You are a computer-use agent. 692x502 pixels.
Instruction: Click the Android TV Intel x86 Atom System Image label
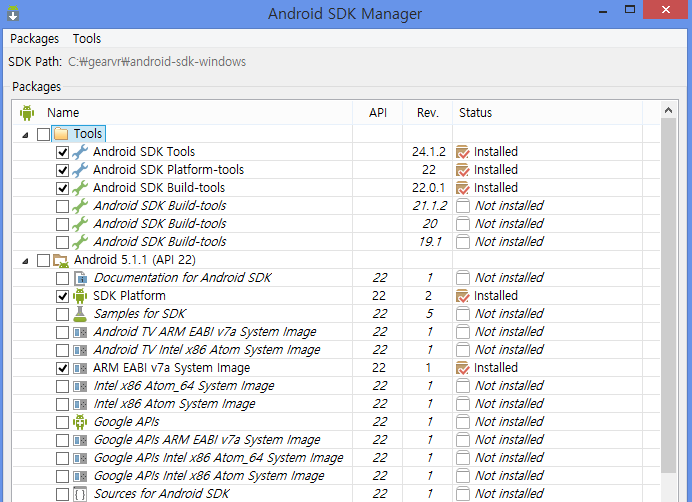coord(207,350)
